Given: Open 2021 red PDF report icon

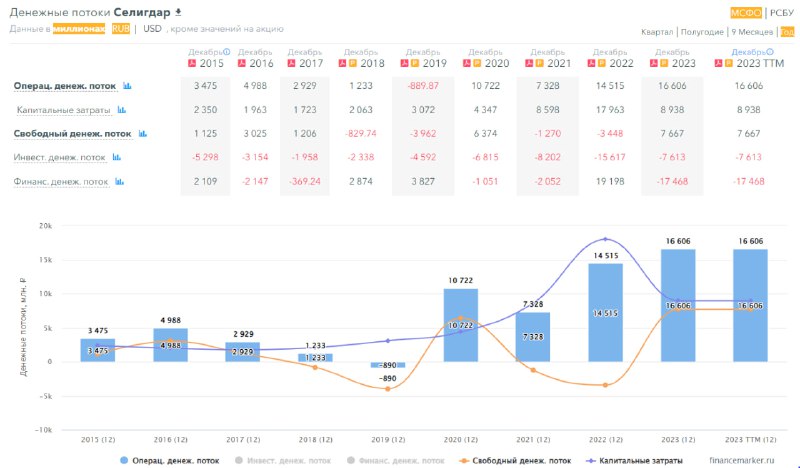Looking at the screenshot, I should [529, 63].
